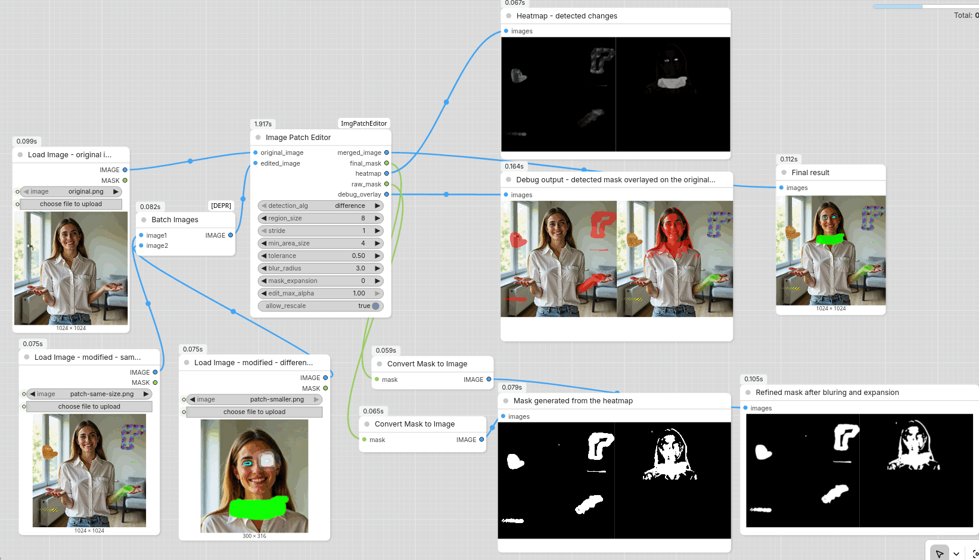Click the MASK output port of Load Image - original
Image resolution: width=979 pixels, height=560 pixels.
tap(125, 181)
